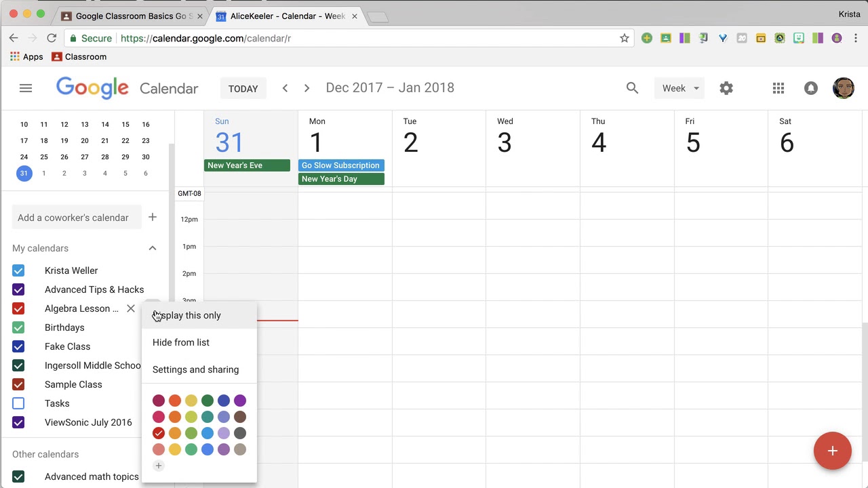This screenshot has width=868, height=488.
Task: Select Display this only
Action: [199, 315]
